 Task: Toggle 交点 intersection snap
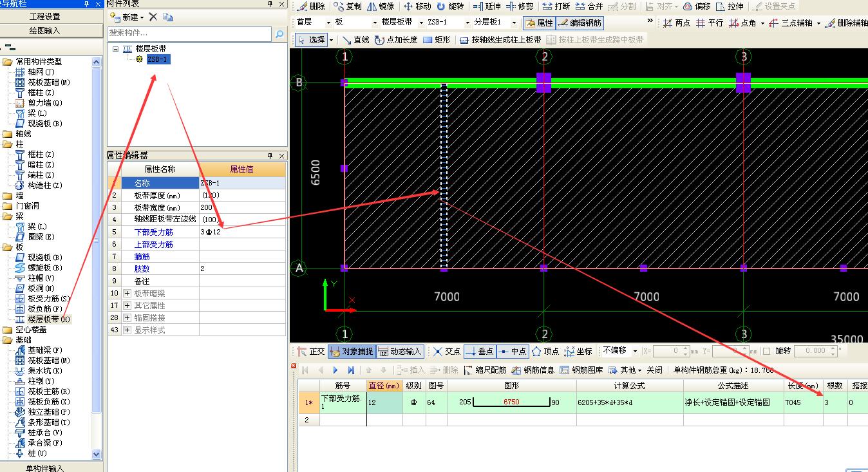click(447, 351)
